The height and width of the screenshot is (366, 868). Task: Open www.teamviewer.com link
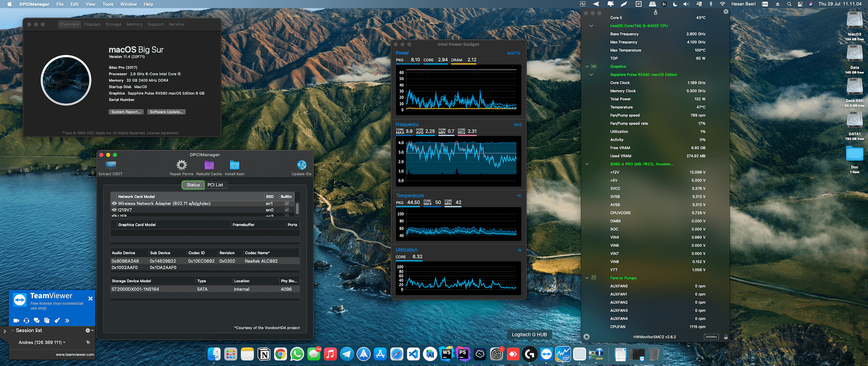pos(75,355)
